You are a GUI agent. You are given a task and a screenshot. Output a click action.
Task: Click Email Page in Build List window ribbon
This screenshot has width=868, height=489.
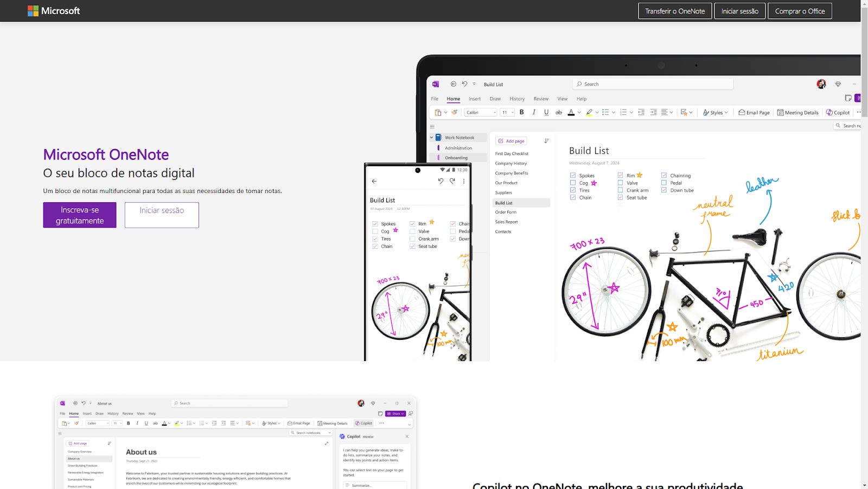pos(754,113)
